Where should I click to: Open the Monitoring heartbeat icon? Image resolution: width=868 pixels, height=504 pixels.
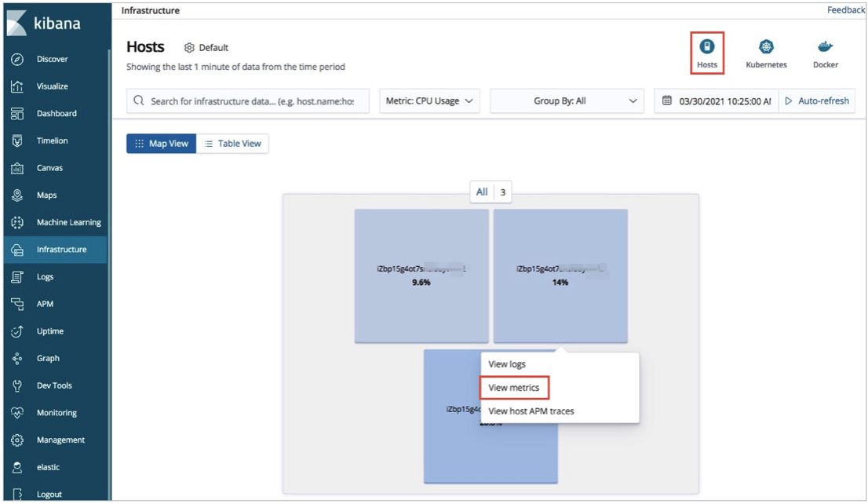point(17,413)
